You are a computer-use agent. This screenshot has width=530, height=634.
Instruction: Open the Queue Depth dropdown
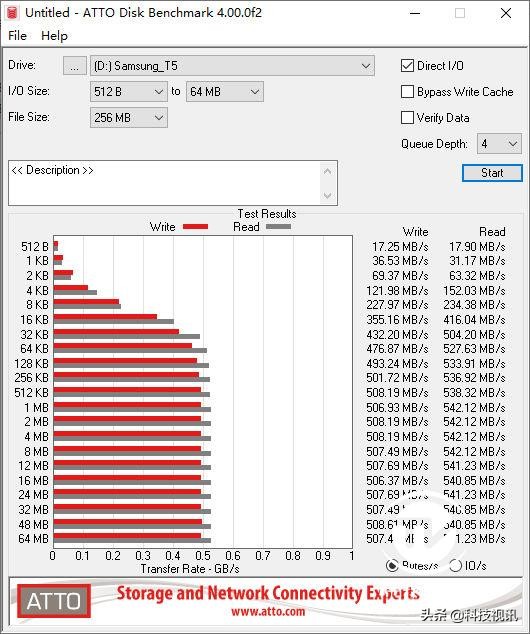pos(499,144)
